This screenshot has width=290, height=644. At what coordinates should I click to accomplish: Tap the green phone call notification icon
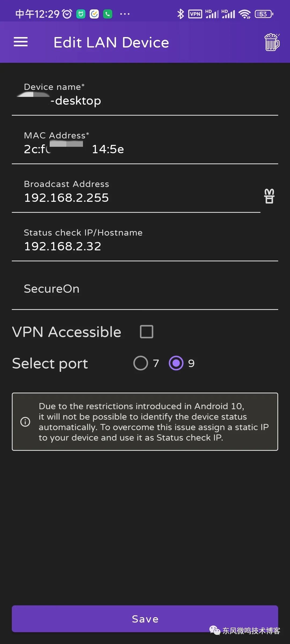(108, 14)
